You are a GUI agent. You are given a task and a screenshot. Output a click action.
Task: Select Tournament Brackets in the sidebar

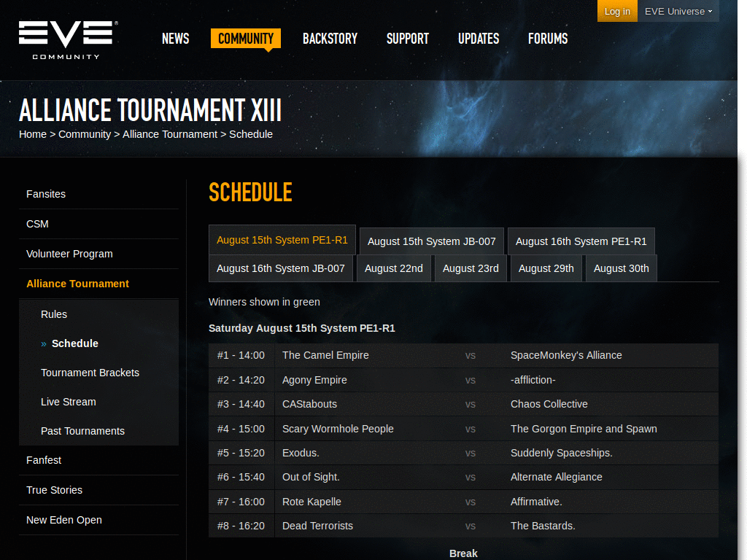(90, 373)
